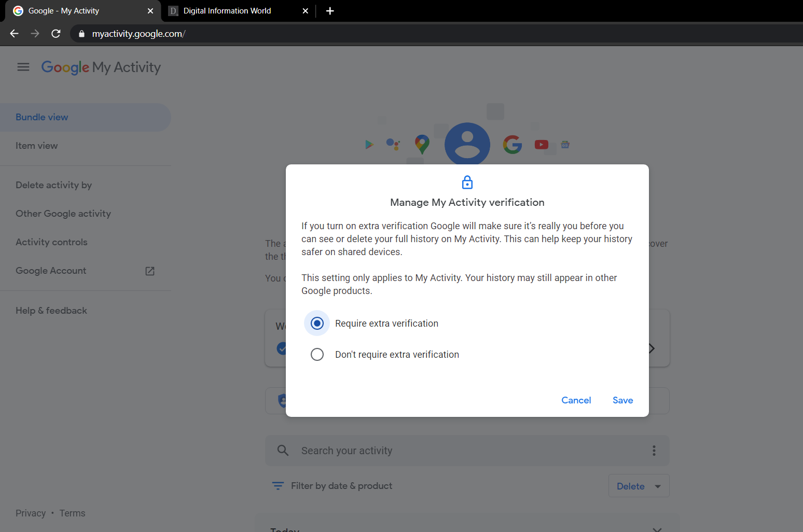Go forward in browser history

click(35, 34)
